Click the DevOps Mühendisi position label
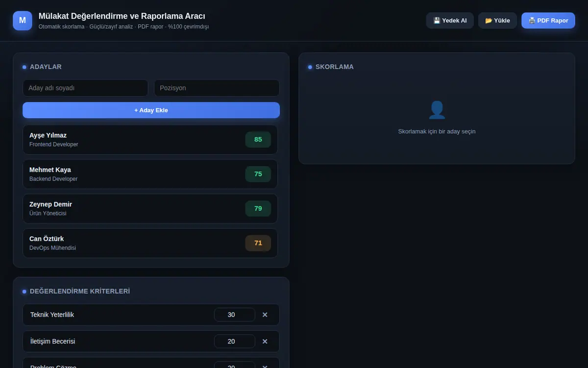The image size is (588, 368). (53, 248)
